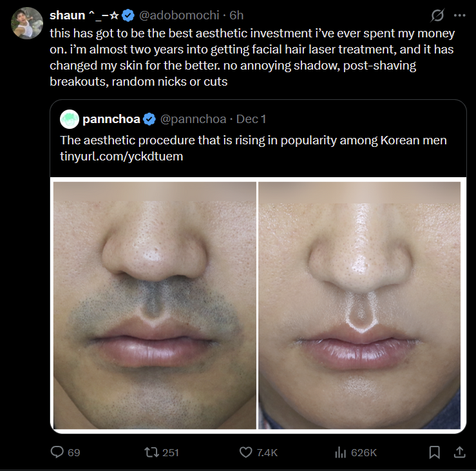Repost this tweet via retweet icon
The height and width of the screenshot is (471, 476).
pyautogui.click(x=149, y=452)
